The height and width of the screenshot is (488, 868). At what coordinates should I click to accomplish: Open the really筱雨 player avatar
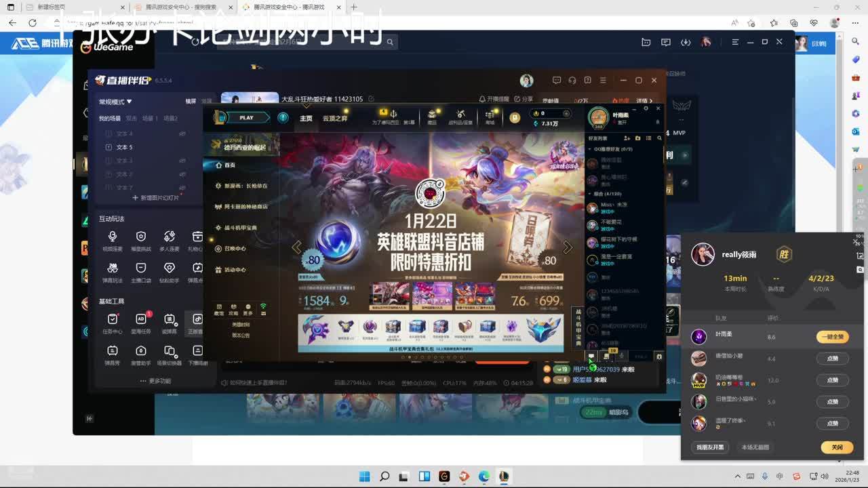(703, 254)
